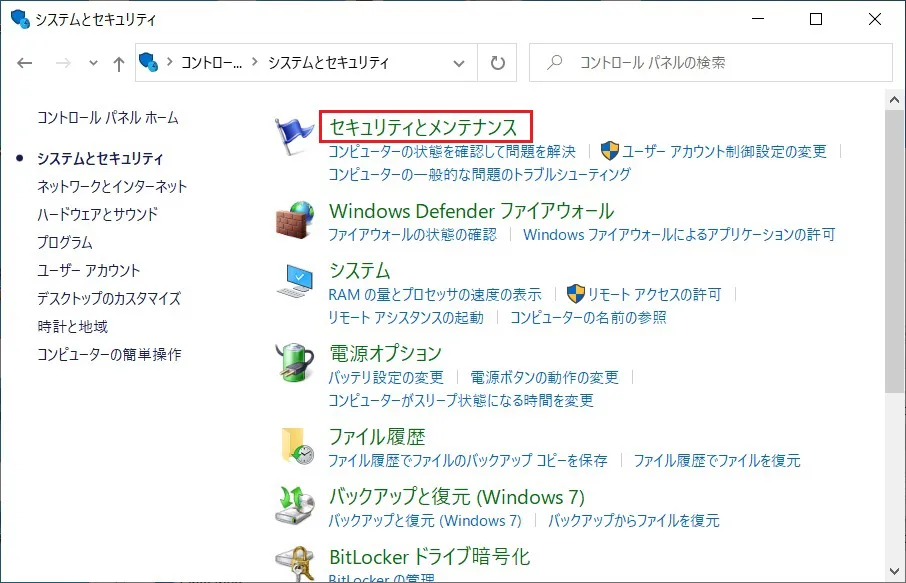Click blue バックアップと復元 (Windows 7) sub-link
Screen dimensions: 906x583
coord(425,521)
